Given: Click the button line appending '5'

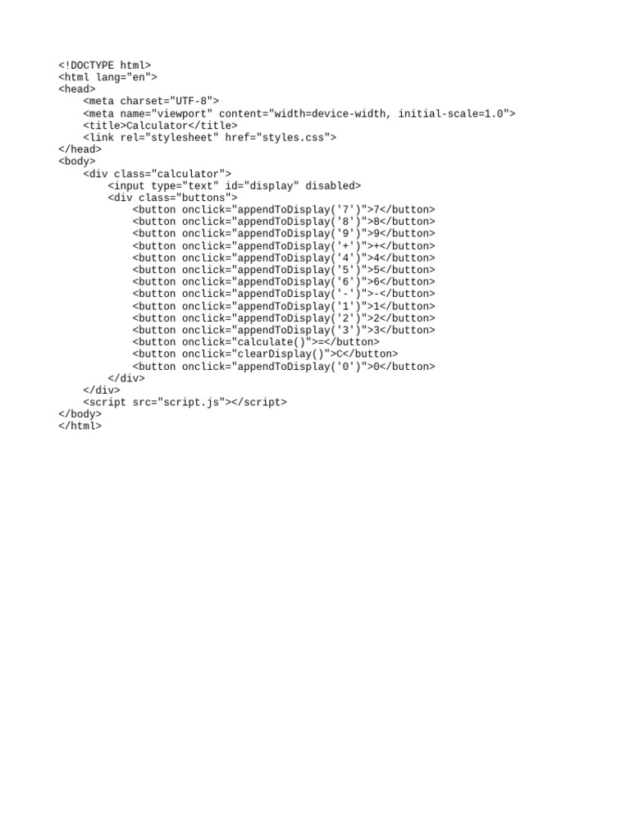Looking at the screenshot, I should (x=284, y=269).
